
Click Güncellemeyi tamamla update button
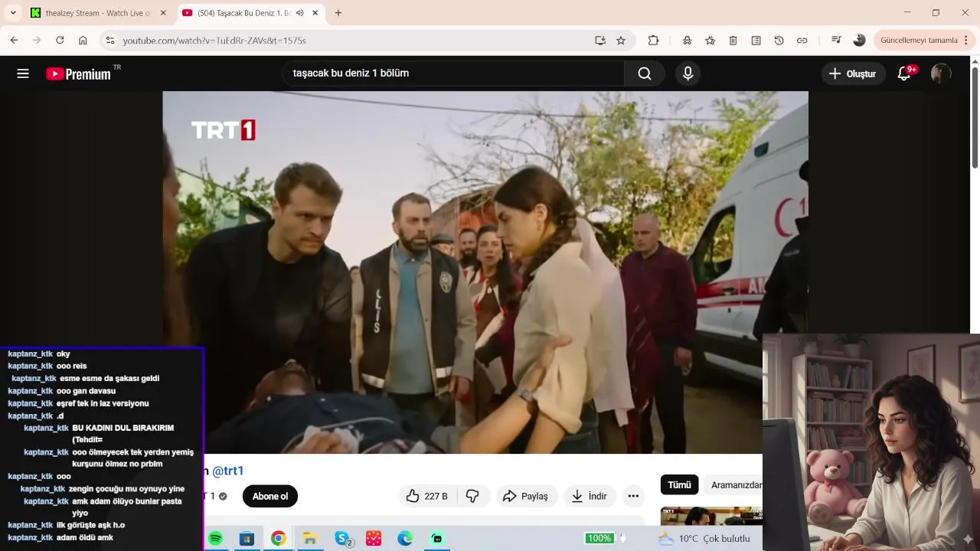coord(924,41)
